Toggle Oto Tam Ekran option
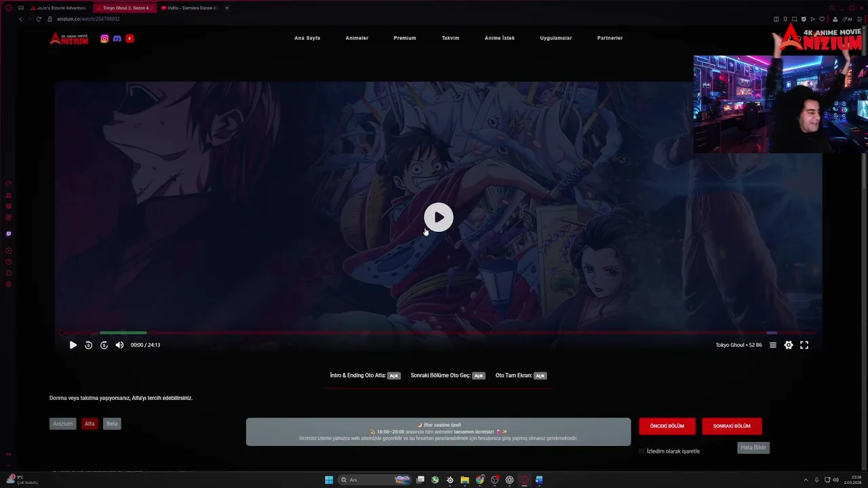The width and height of the screenshot is (868, 488). pyautogui.click(x=540, y=375)
